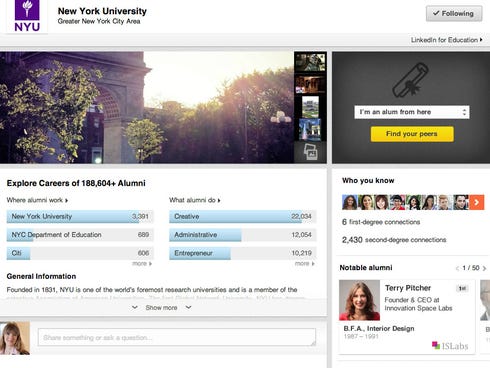The image size is (490, 368).
Task: Click more under Where alumni work
Action: [142, 263]
